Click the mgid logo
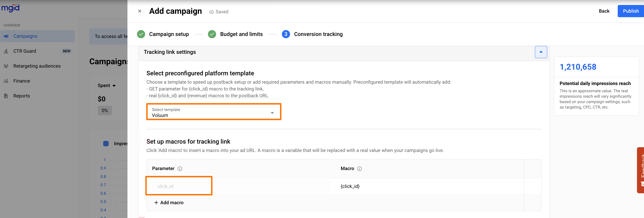644x218 pixels. (x=10, y=8)
